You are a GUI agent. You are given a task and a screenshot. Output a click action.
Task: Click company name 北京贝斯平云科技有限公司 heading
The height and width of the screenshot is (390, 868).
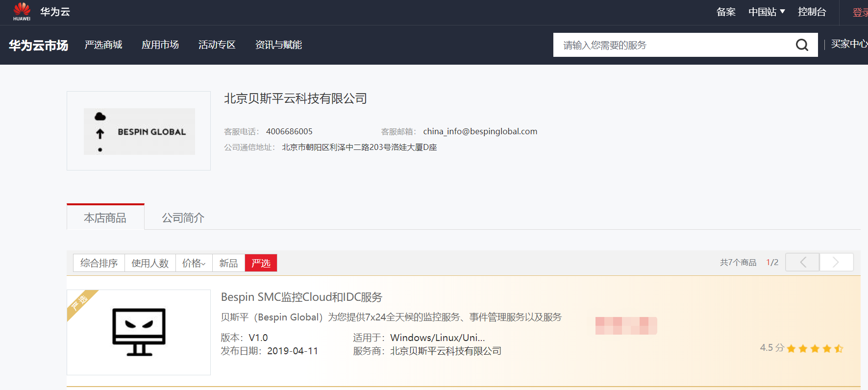[296, 98]
